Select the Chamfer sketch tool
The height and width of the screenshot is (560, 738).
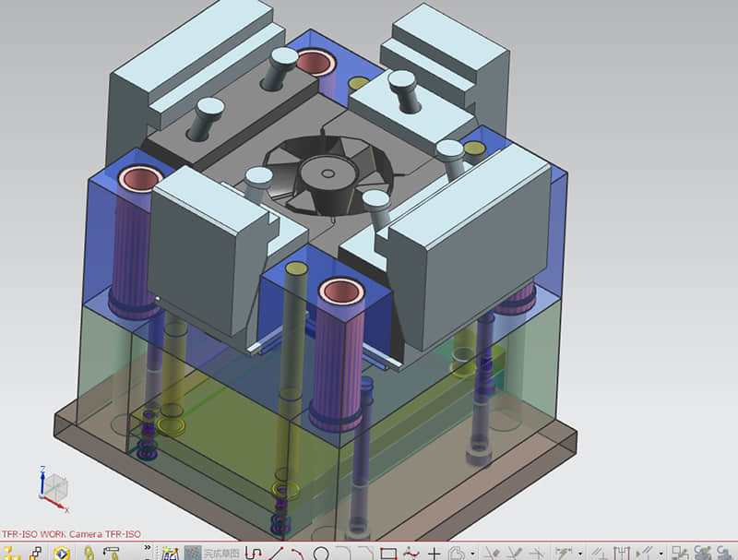point(365,553)
